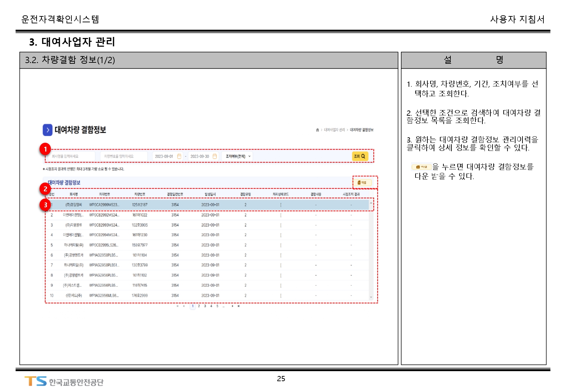Viewport: 566px width, 392px height.
Task: Open calendar picker for start date 2023-09-01
Action: point(179,156)
